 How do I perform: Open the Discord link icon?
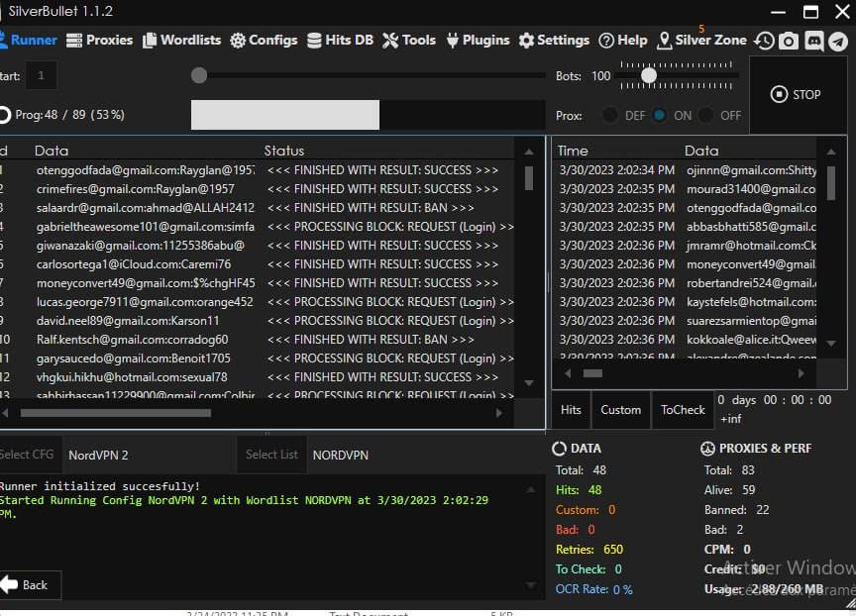[x=813, y=41]
